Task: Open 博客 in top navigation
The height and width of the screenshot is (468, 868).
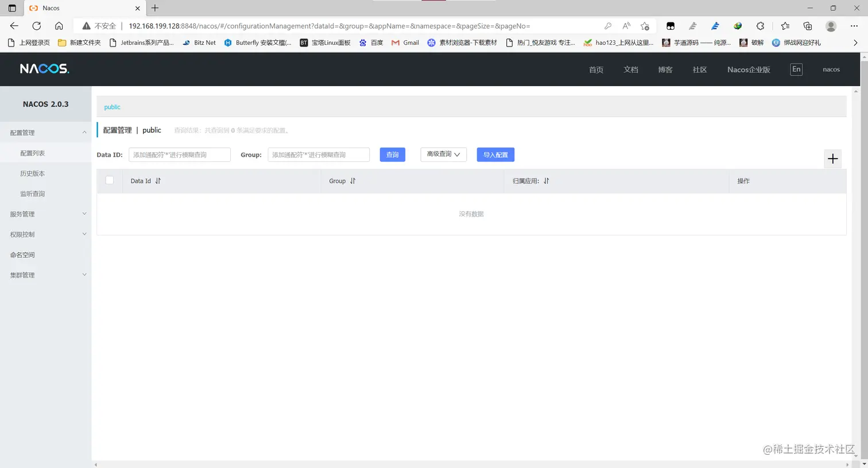Action: coord(665,69)
